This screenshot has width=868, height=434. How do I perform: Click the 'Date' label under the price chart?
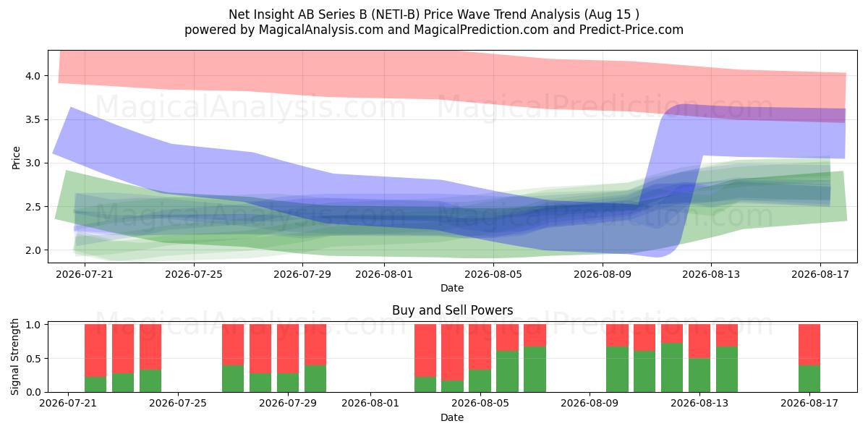pos(452,288)
